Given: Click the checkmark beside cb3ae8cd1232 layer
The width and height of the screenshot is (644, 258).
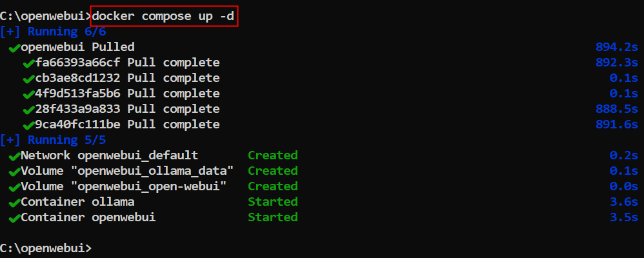Looking at the screenshot, I should (x=28, y=79).
